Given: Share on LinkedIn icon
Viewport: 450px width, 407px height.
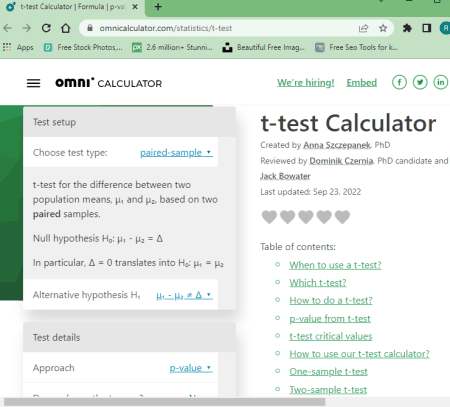Looking at the screenshot, I should (x=441, y=82).
